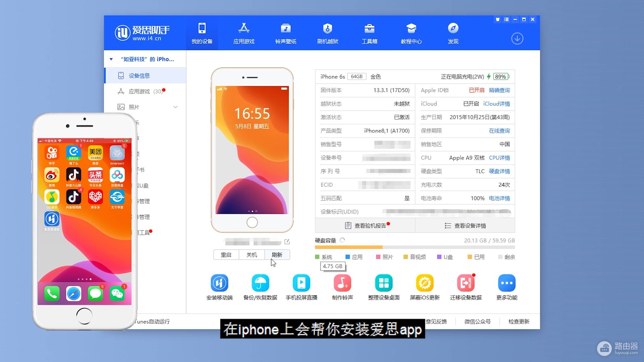The width and height of the screenshot is (644, 362).
Task: Click the green 系统 legend swatch
Action: coord(317,257)
